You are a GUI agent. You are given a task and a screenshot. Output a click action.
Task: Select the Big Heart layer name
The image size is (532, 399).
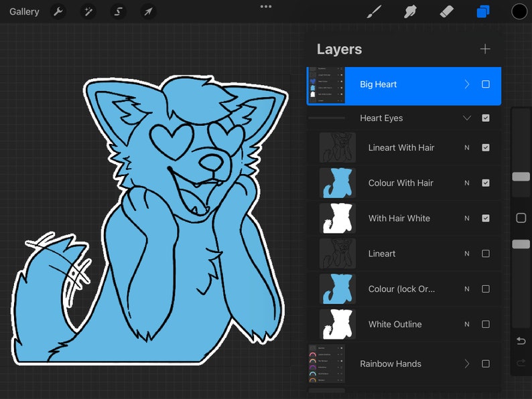[379, 84]
